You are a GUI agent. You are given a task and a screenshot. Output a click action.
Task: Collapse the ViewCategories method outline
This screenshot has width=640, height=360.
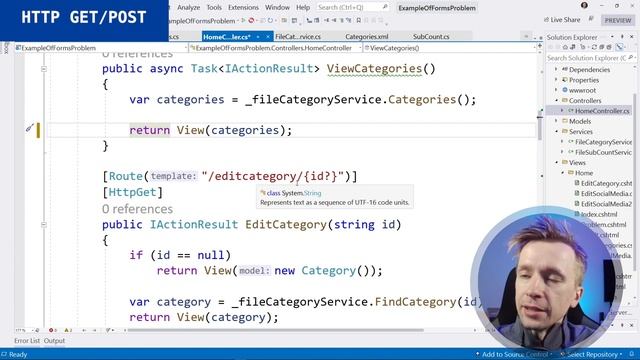click(44, 69)
